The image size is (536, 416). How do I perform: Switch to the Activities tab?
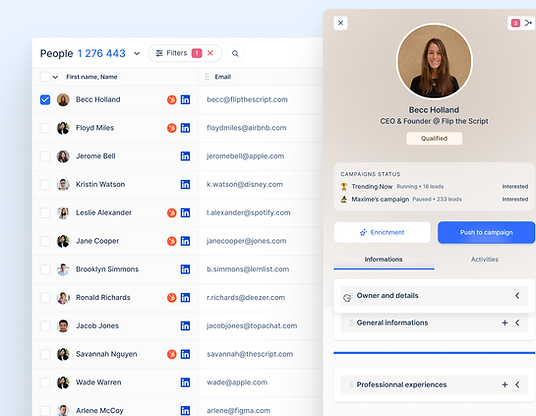[484, 259]
